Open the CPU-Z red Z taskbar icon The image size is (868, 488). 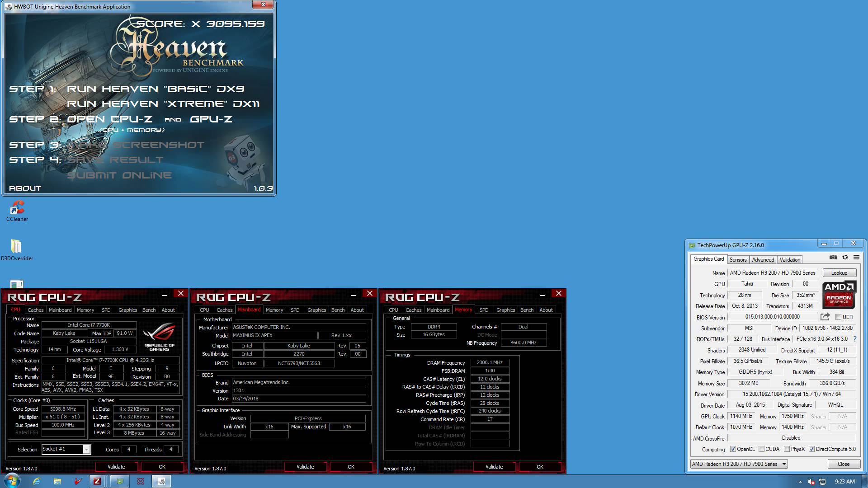point(97,481)
